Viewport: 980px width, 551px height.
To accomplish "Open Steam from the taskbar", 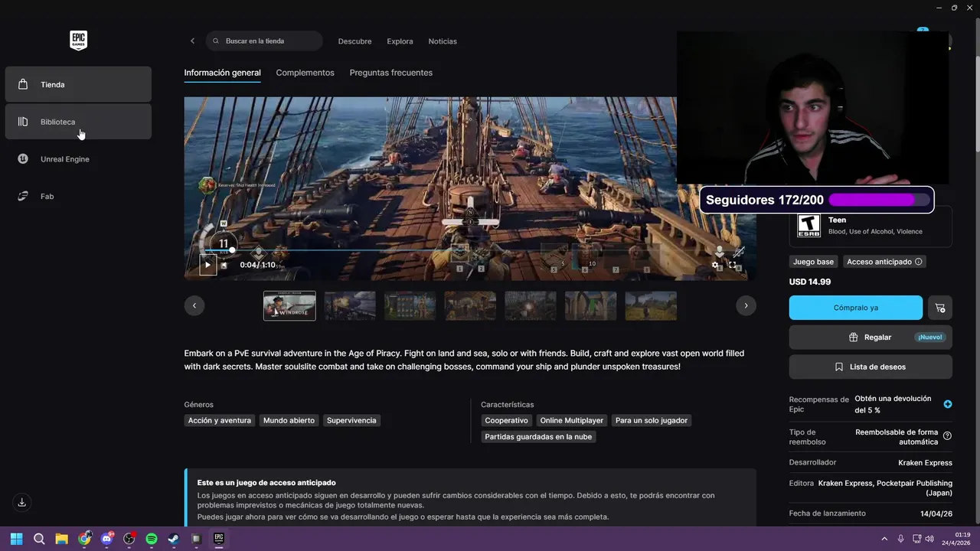I will (174, 539).
